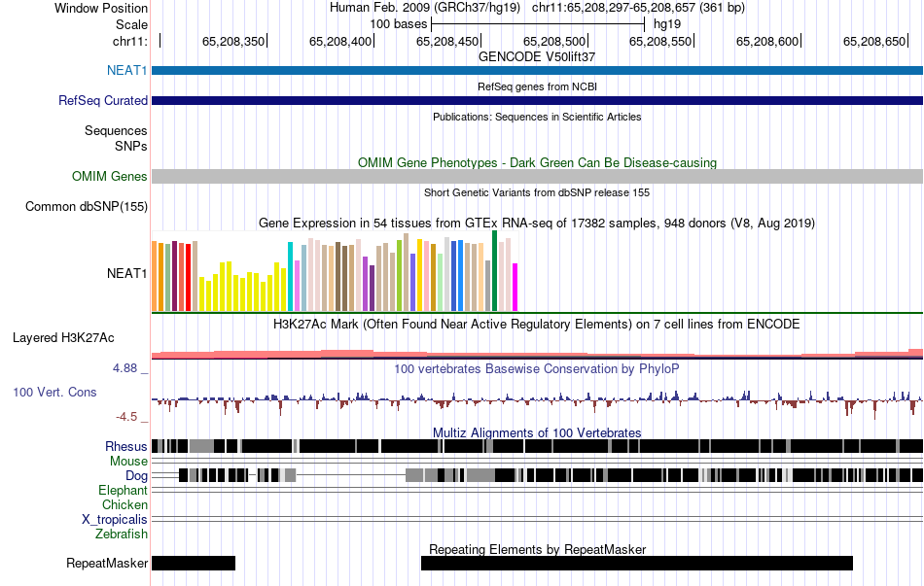Click the chr11:65,208,297-65,208,657 position text
924x586 pixels.
(638, 8)
